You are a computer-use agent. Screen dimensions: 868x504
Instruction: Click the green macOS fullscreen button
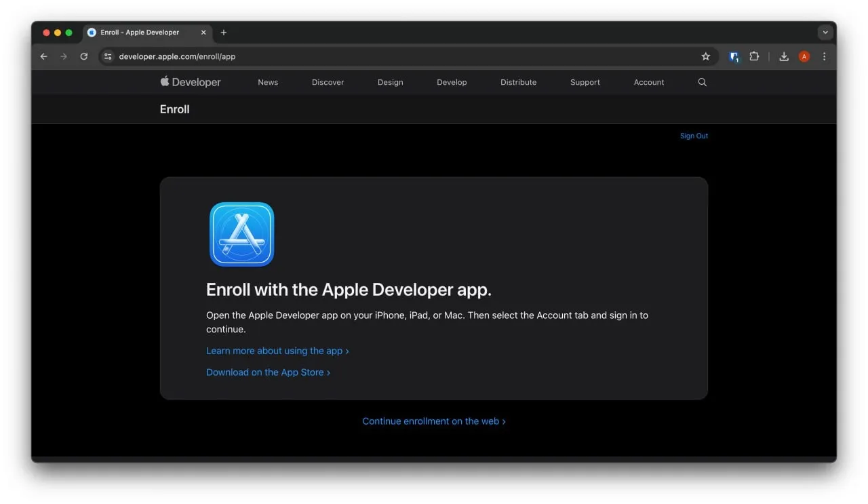(x=68, y=33)
